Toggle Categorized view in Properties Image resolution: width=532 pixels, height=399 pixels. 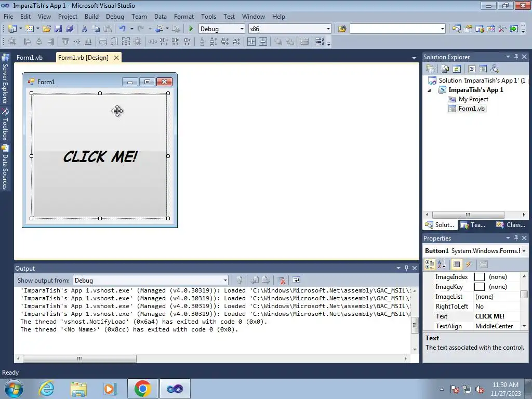(430, 264)
